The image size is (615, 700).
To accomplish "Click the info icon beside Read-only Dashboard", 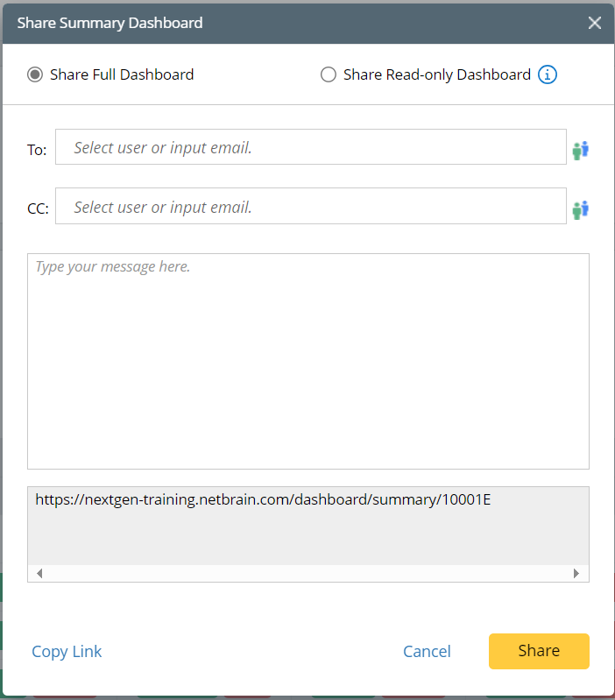I will coord(548,74).
